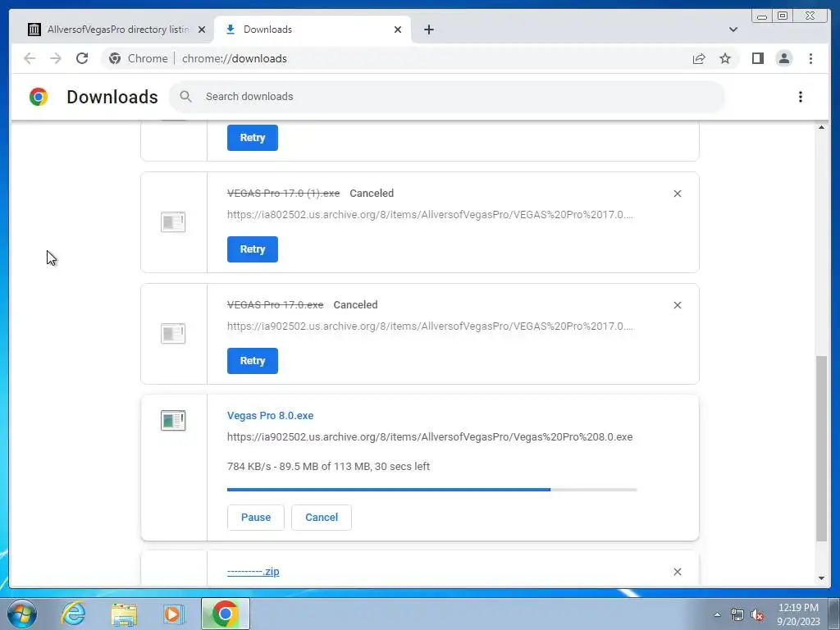
Task: Open the .zip file link
Action: (x=253, y=572)
